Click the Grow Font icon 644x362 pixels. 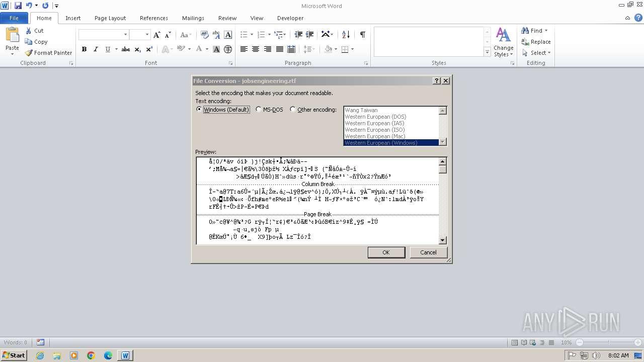tap(157, 35)
